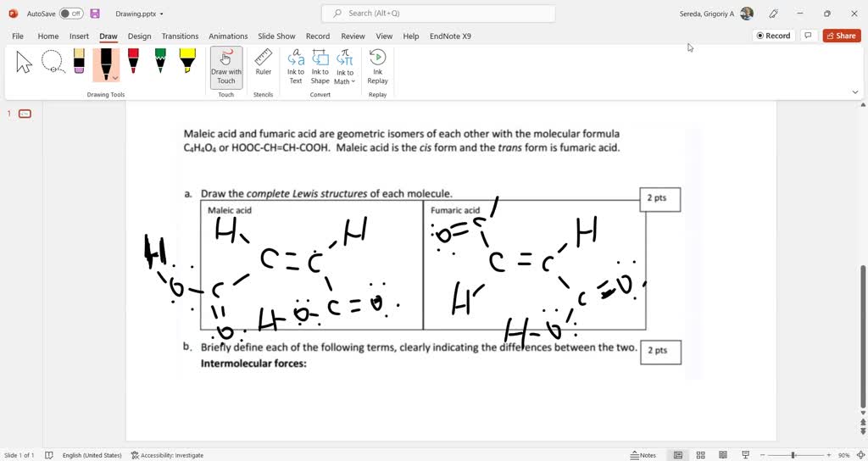The image size is (868, 461).
Task: Open Drawing.pptx file name dropdown
Action: pyautogui.click(x=139, y=14)
